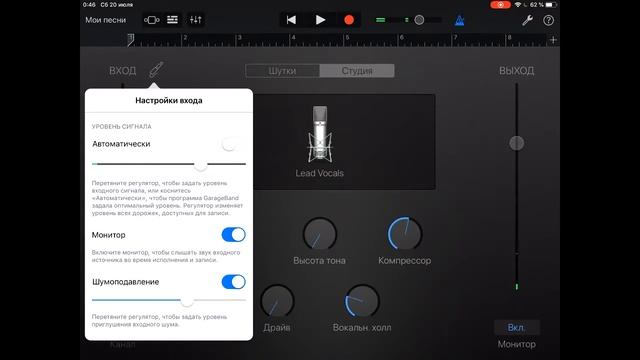Click battery indicator in status bar
Screen dimensions: 640x360
coord(551,5)
